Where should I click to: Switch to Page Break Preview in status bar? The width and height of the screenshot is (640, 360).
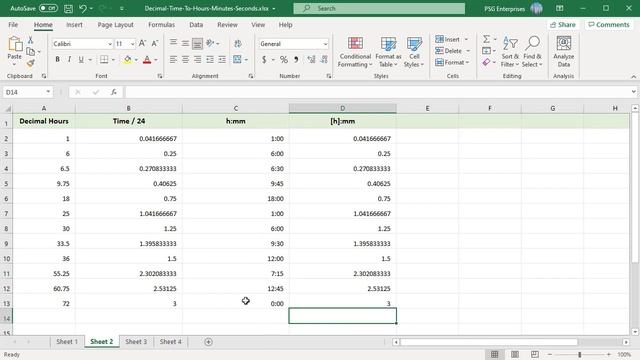535,354
